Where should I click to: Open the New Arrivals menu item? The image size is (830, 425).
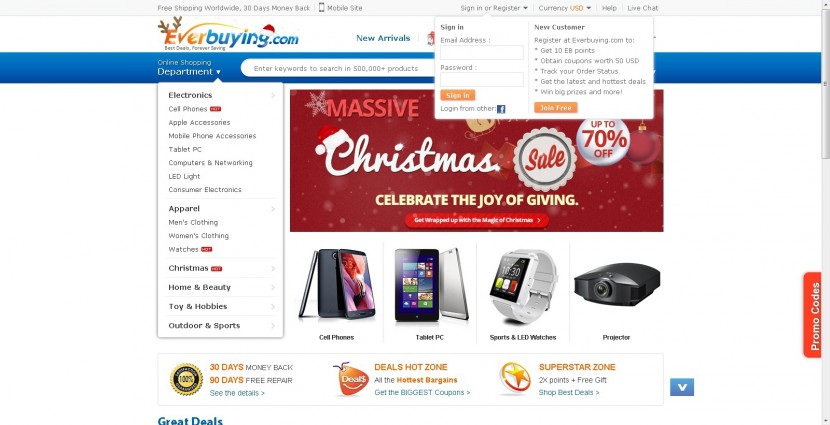(383, 38)
